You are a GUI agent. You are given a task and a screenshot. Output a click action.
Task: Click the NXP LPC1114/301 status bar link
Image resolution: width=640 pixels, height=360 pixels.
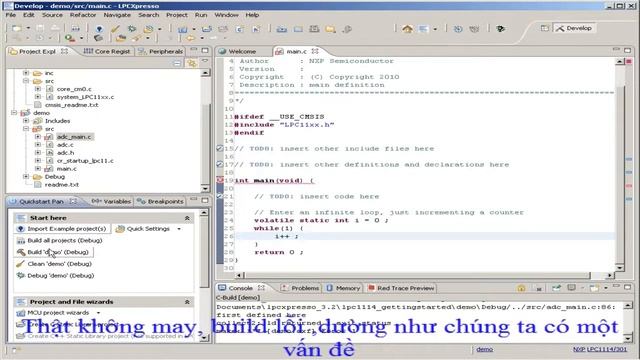tap(600, 349)
